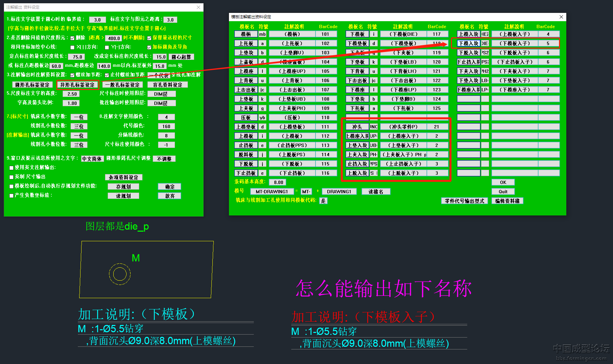Open the 杂项资料设定 settings
Image resolution: width=613 pixels, height=364 pixels.
point(124,177)
